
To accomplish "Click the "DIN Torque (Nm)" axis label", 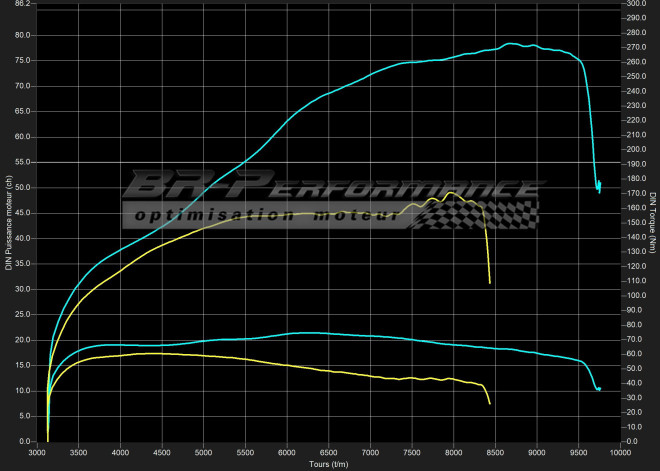I will (652, 223).
